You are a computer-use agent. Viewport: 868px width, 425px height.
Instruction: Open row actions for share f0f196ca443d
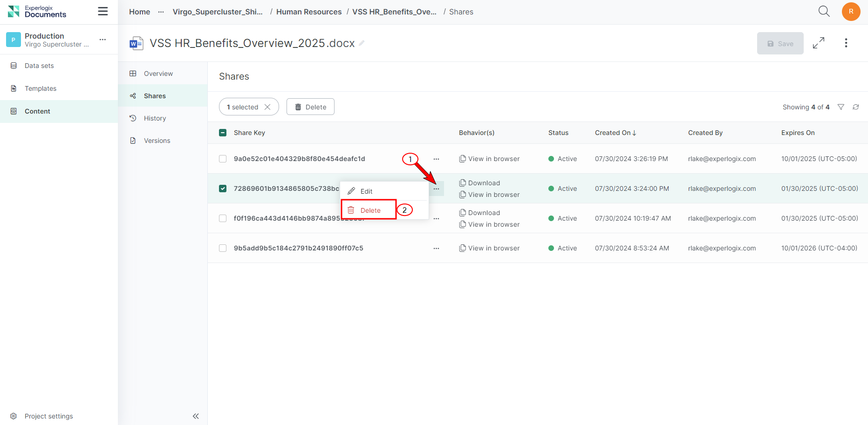pyautogui.click(x=436, y=218)
